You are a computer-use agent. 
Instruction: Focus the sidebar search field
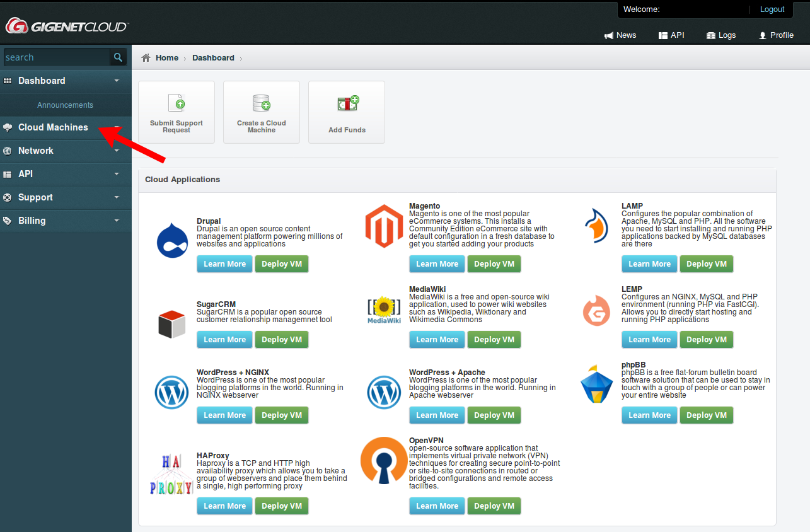[x=57, y=57]
